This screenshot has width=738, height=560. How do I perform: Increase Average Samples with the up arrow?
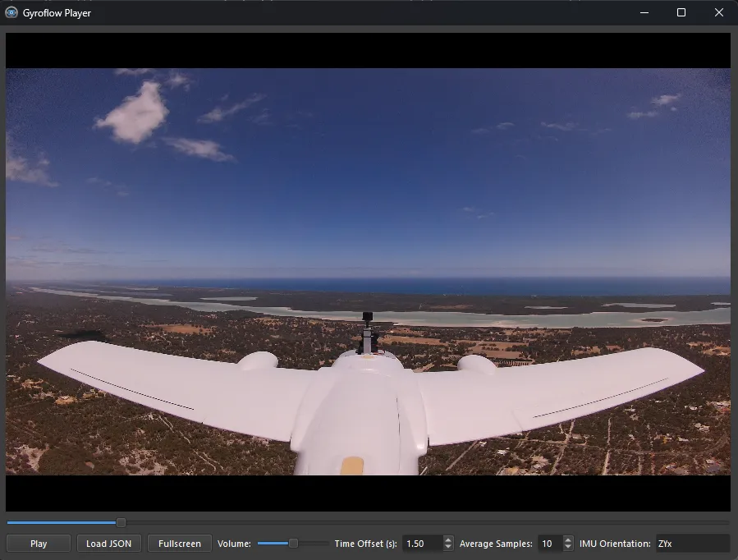pyautogui.click(x=568, y=539)
